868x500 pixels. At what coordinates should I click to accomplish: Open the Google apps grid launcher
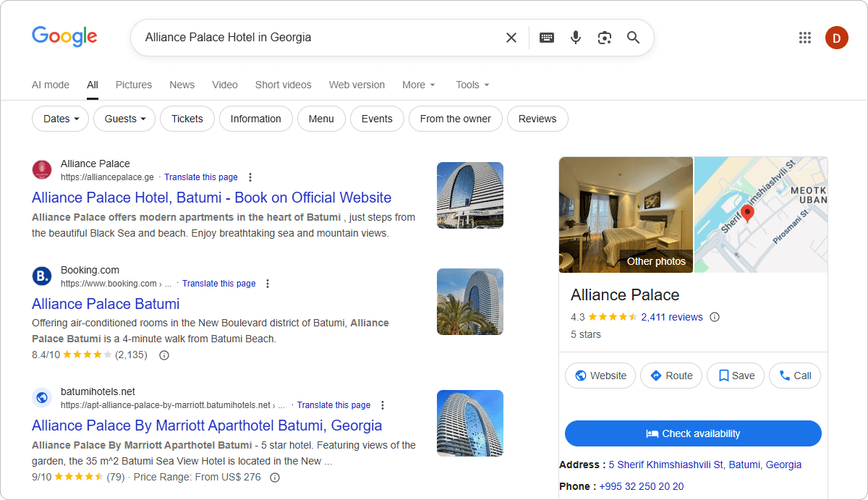(x=805, y=37)
